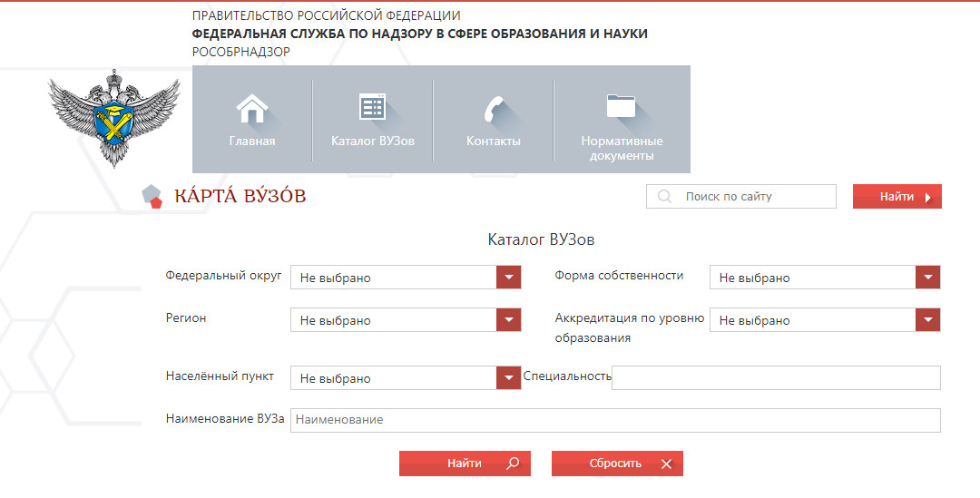The image size is (980, 498).
Task: Click the Регион field label
Action: coord(186,317)
